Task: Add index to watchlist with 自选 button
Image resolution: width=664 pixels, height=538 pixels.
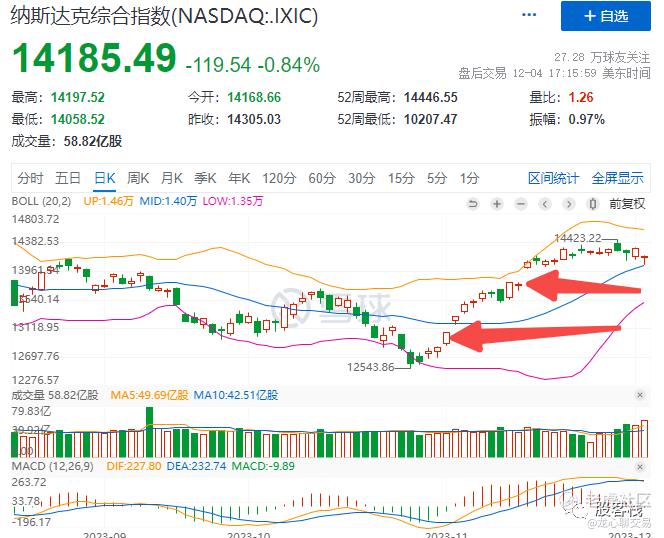Action: tap(606, 16)
